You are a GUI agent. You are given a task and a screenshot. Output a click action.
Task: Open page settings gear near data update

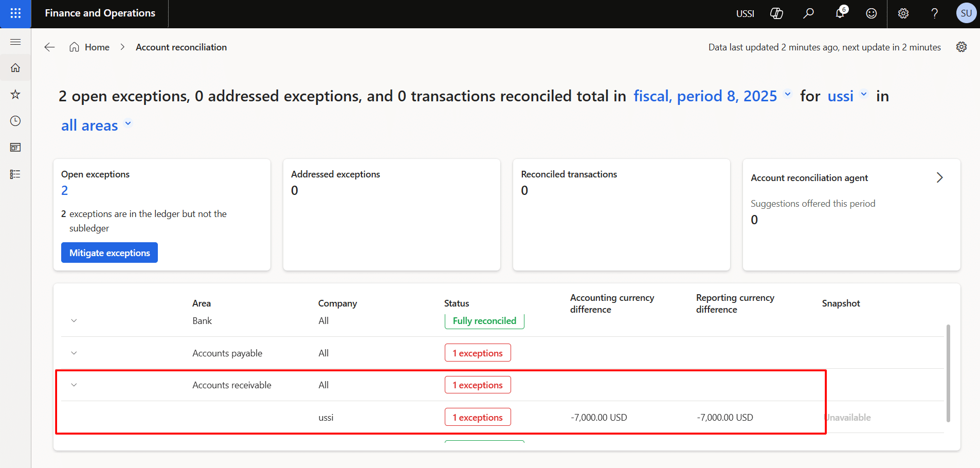click(x=961, y=47)
